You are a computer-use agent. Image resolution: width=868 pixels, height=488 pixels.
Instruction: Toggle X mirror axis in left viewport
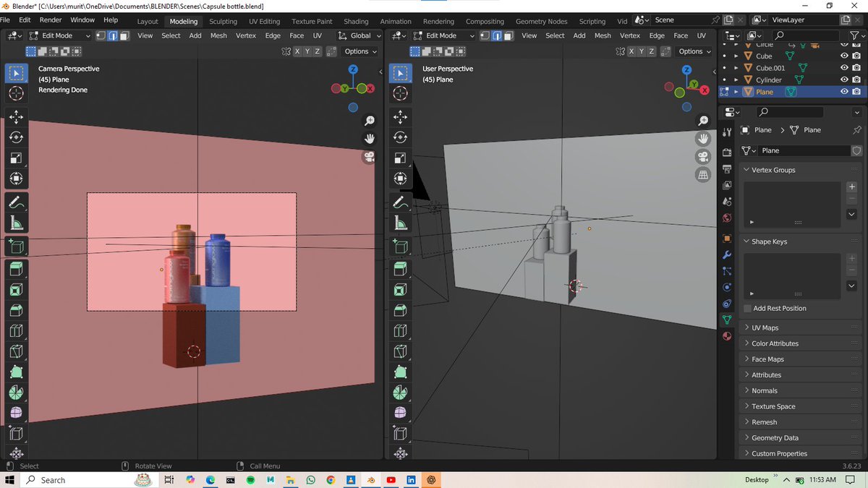297,51
